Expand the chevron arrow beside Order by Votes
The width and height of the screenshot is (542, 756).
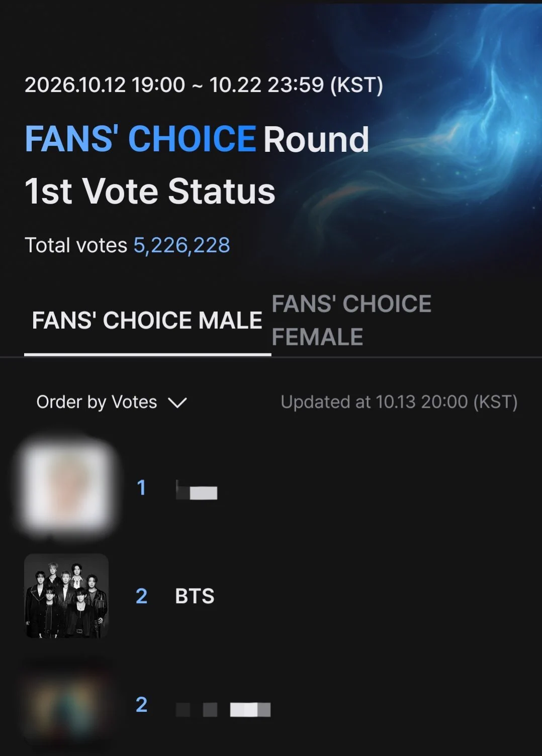tap(177, 403)
